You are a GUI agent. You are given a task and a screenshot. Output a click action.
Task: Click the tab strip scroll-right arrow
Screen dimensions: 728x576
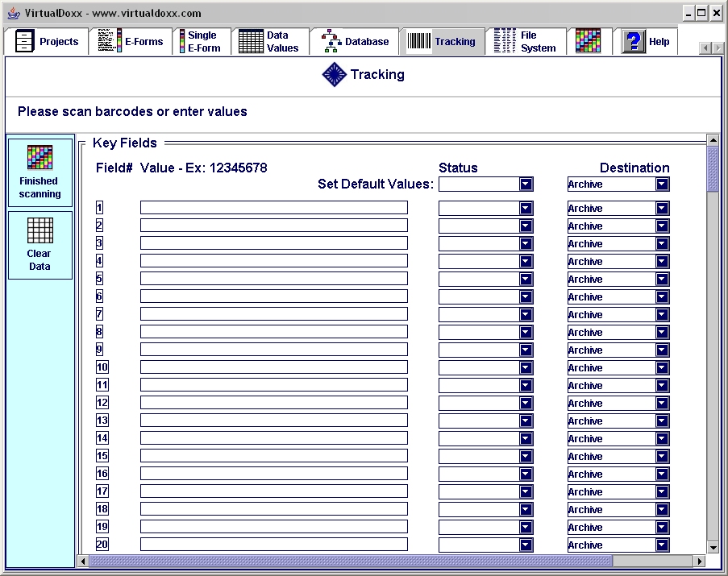pyautogui.click(x=718, y=48)
